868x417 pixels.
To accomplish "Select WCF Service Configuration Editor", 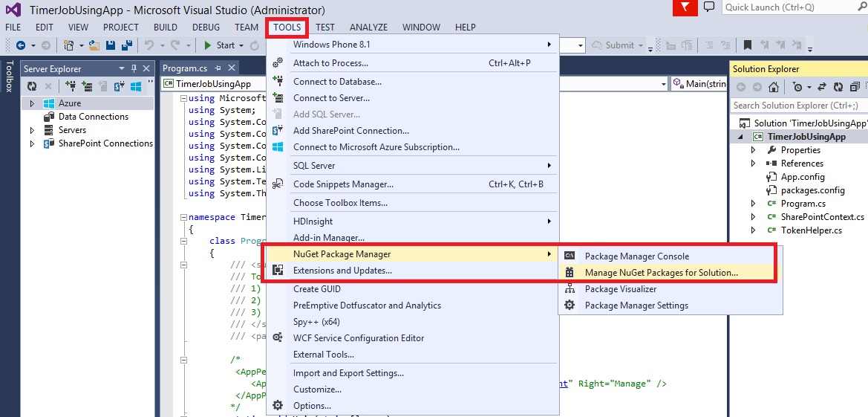I will (412, 337).
